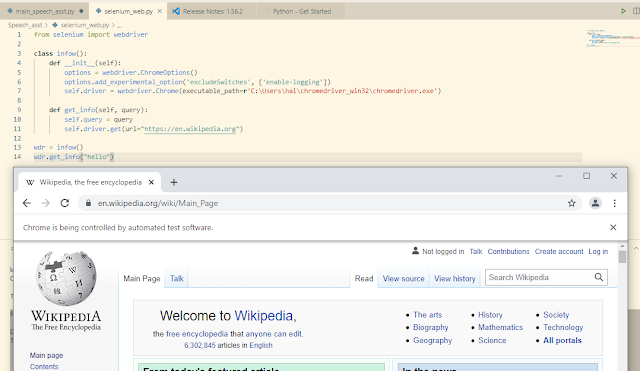Bookmark this page with the star icon
The width and height of the screenshot is (640, 371).
coord(571,203)
